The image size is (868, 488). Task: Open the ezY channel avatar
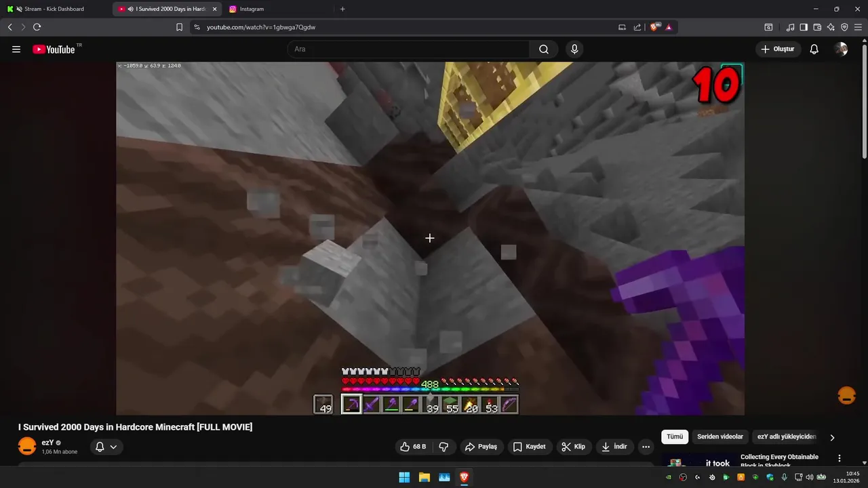[27, 447]
